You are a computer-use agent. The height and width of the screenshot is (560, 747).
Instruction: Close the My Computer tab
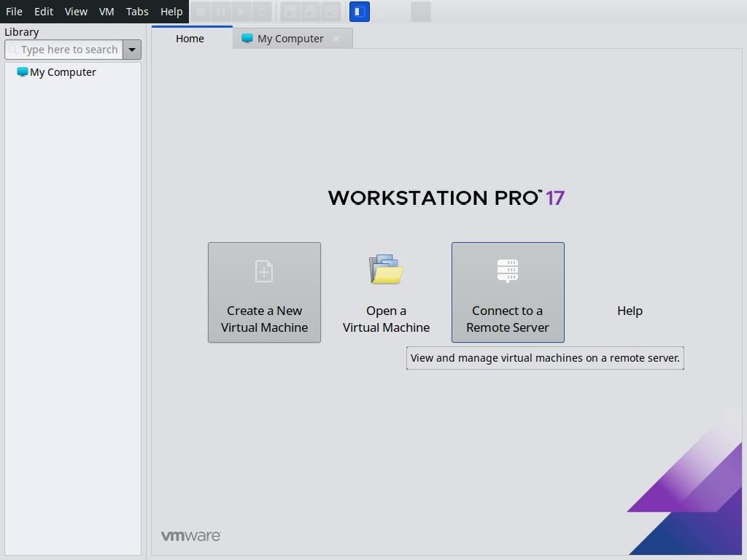coord(336,39)
